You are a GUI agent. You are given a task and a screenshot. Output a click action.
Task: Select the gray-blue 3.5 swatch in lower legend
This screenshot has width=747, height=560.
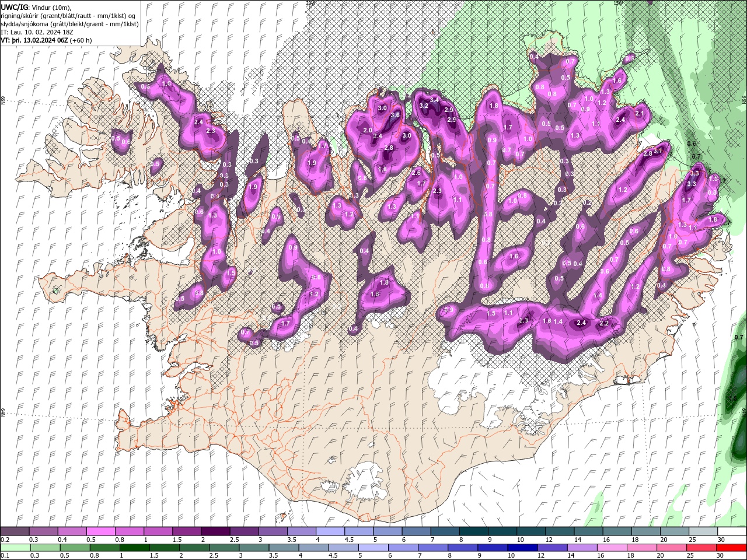284,548
